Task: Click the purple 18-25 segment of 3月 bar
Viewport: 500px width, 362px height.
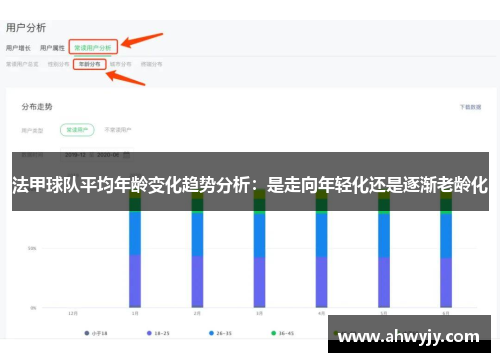Action: pos(259,282)
